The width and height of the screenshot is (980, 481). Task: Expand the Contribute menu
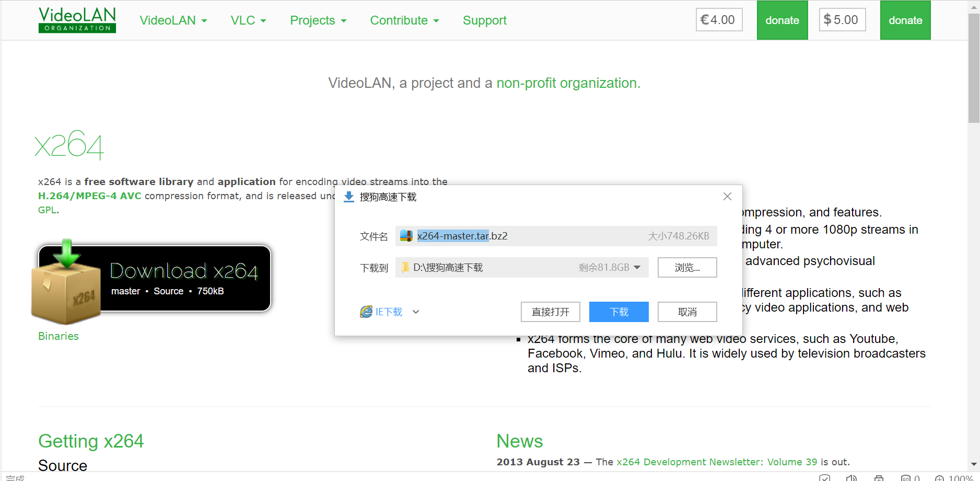click(x=404, y=20)
